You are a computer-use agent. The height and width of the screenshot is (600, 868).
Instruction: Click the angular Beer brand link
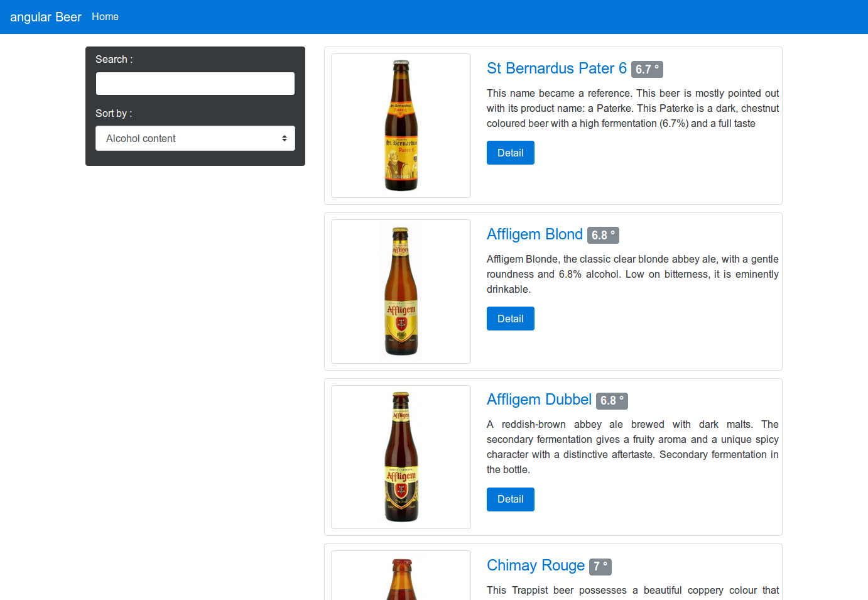(x=46, y=17)
